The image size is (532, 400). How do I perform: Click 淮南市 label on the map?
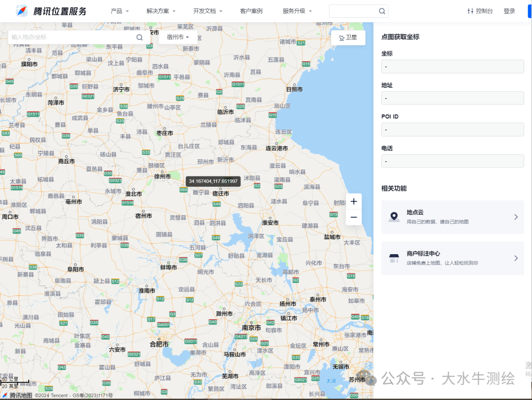click(147, 291)
